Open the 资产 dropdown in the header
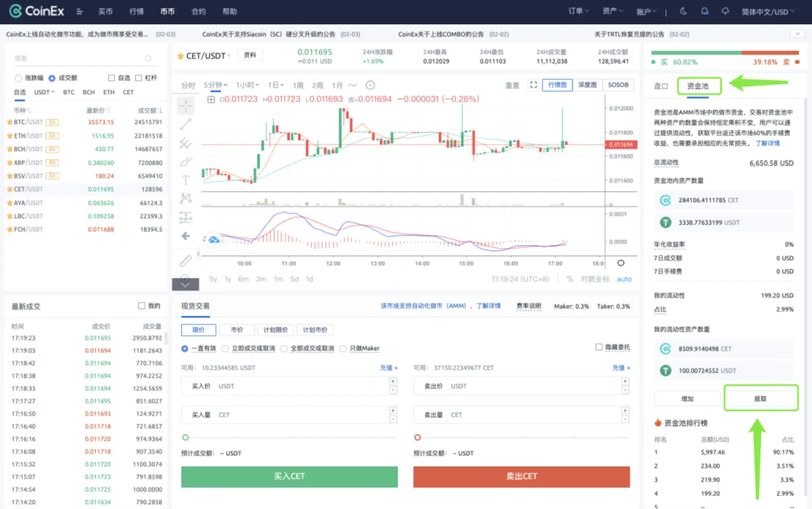The height and width of the screenshot is (509, 812). pyautogui.click(x=613, y=11)
